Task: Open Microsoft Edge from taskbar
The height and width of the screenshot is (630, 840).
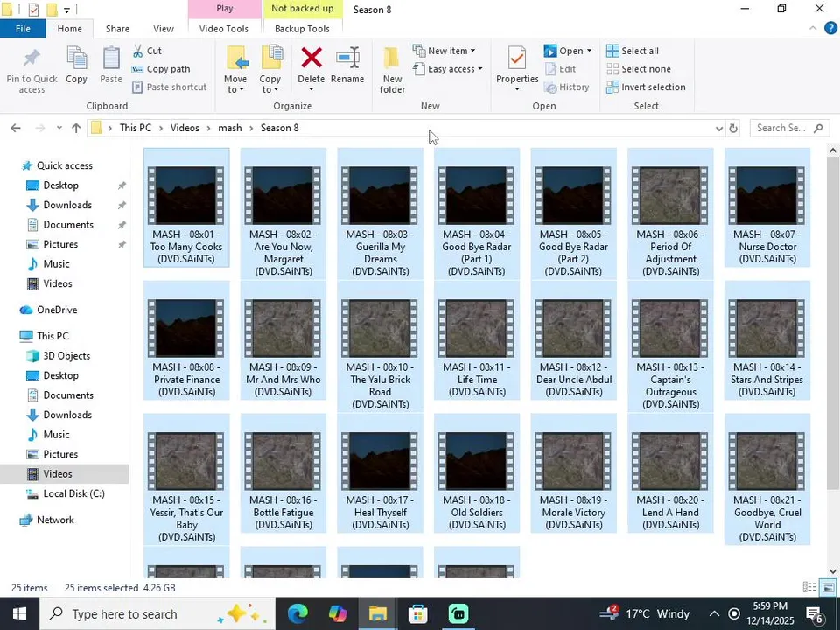Action: tap(297, 614)
